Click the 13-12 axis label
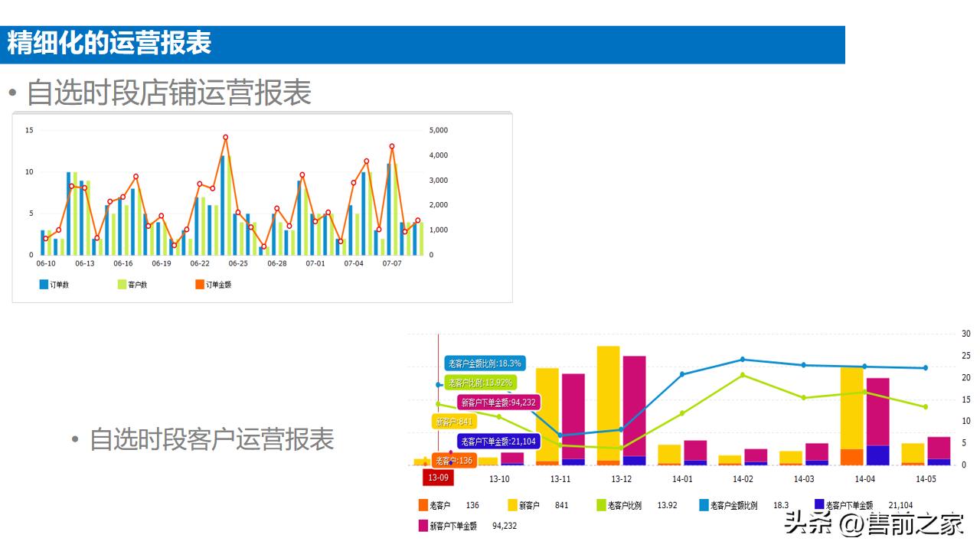The height and width of the screenshot is (551, 980). [620, 478]
